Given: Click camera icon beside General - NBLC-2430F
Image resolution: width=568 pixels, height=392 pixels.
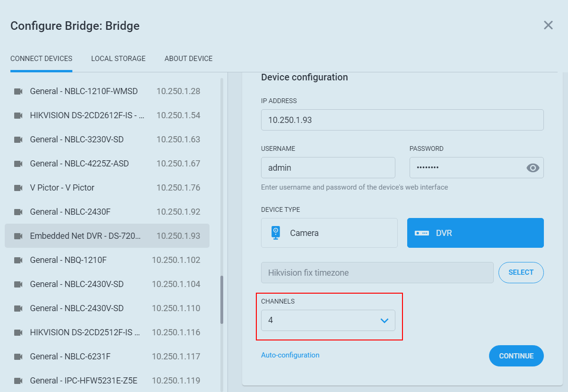Looking at the screenshot, I should click(x=18, y=212).
